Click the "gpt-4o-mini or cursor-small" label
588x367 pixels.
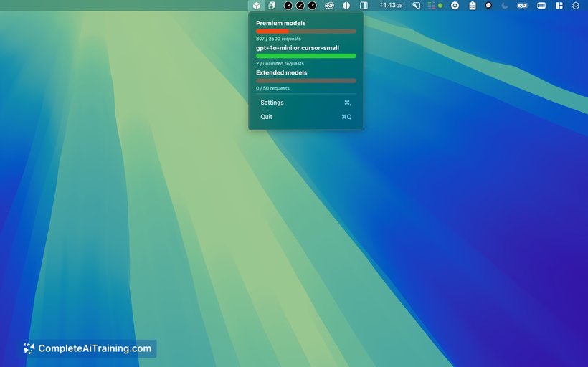pos(298,47)
